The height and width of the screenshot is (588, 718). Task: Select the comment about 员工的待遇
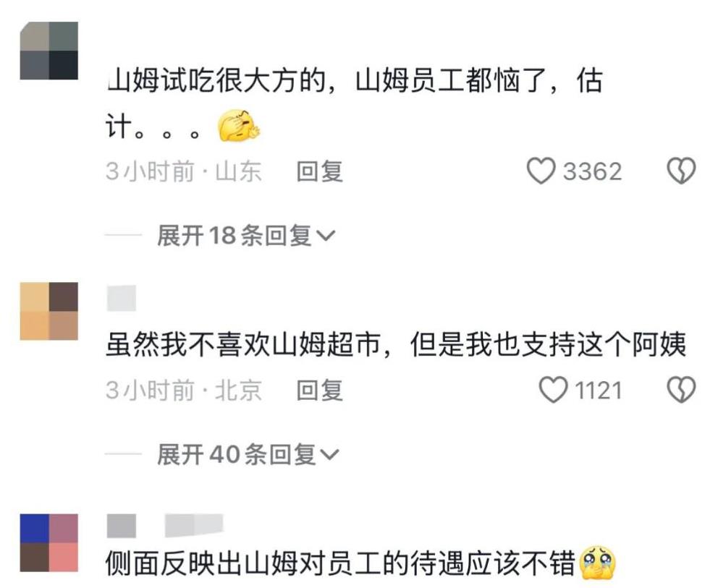(340, 563)
